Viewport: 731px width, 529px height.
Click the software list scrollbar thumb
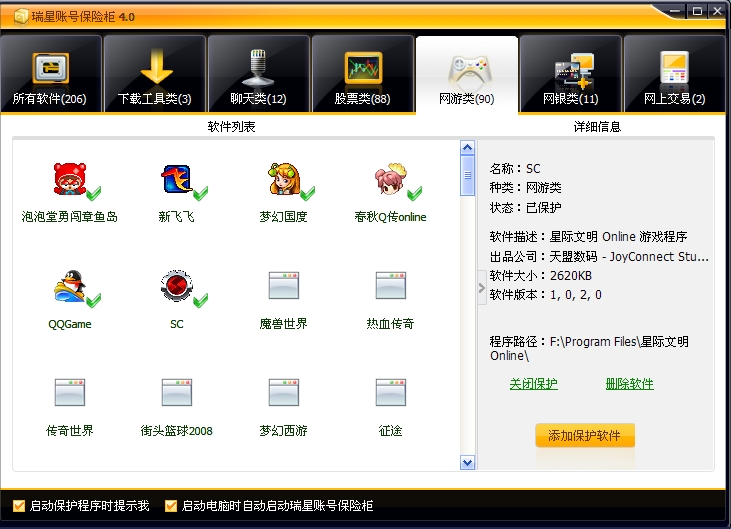[467, 176]
